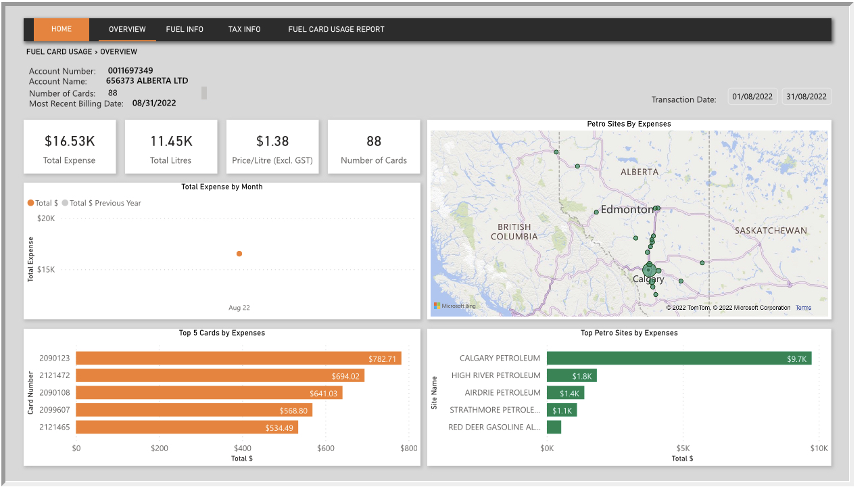Click the billing date 08/31/2022
Screen dimensions: 868x487
pyautogui.click(x=154, y=103)
